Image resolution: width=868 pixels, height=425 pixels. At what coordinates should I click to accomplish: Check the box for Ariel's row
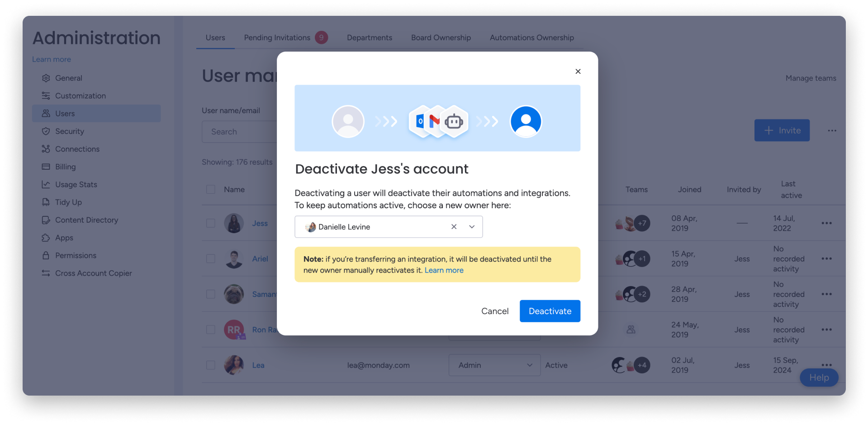[x=211, y=258]
